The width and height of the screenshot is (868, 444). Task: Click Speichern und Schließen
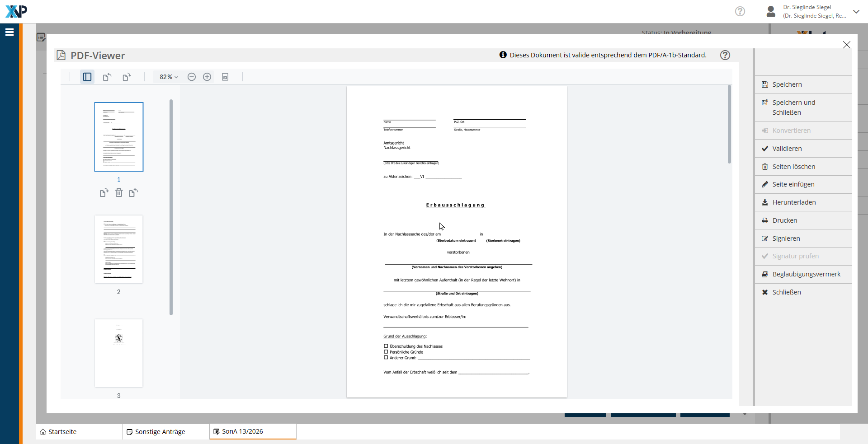793,107
